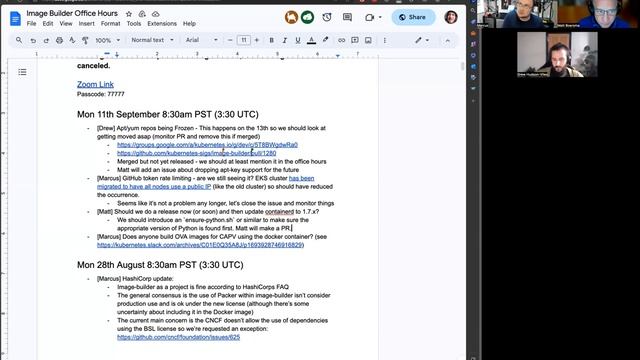This screenshot has height=360, width=640.
Task: Star the Image Builder Office Hours document
Action: [129, 14]
